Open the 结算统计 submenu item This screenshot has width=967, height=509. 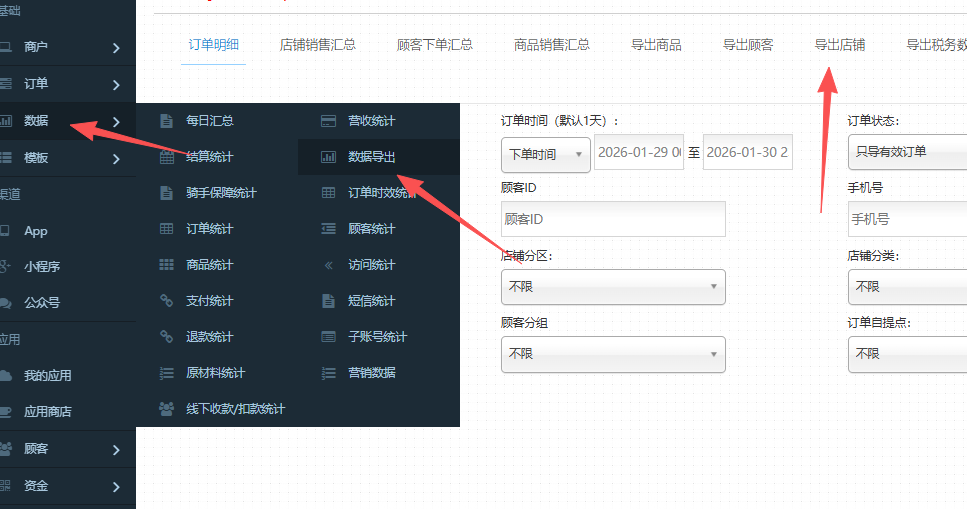pos(210,157)
